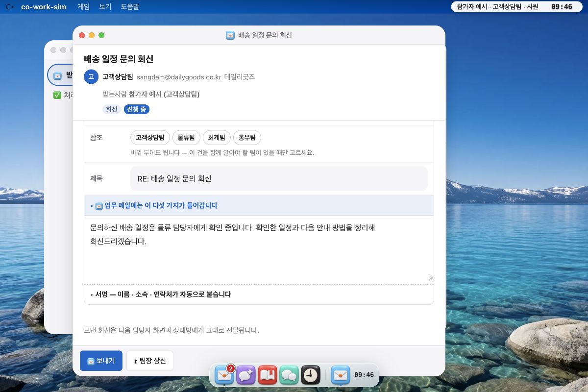This screenshot has width=588, height=392.
Task: Click the running mail window icon right of the dock divider
Action: tap(341, 376)
